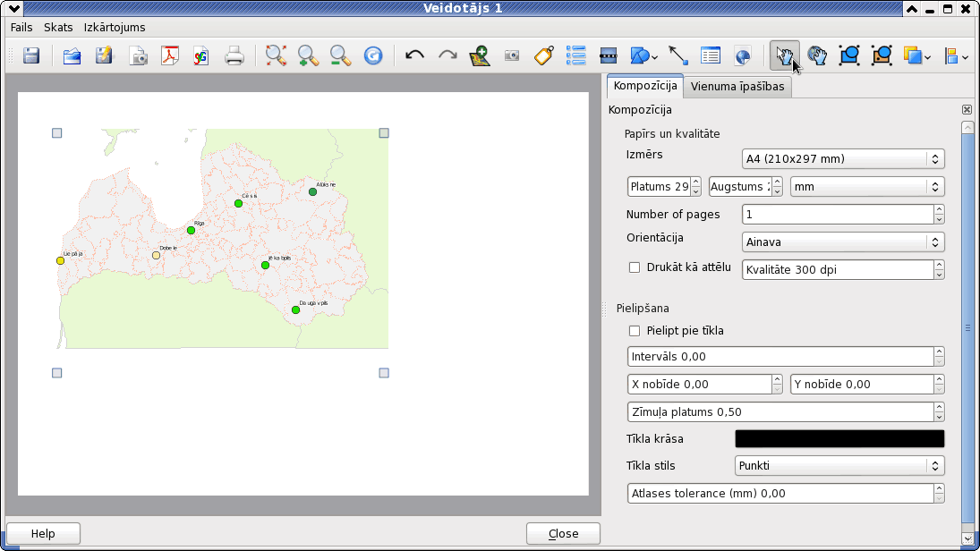Select the Add label tag tool
Screen dimensions: 980x551
(544, 56)
